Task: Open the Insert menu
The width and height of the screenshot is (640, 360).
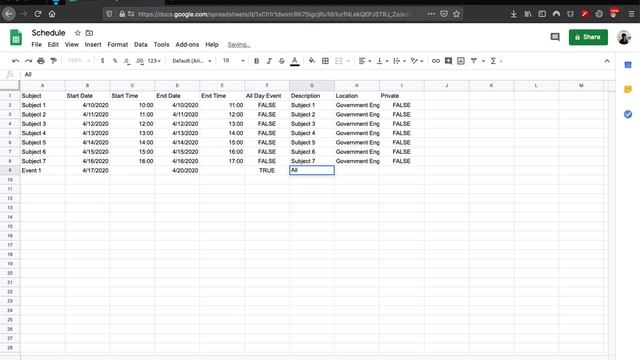Action: pyautogui.click(x=93, y=44)
